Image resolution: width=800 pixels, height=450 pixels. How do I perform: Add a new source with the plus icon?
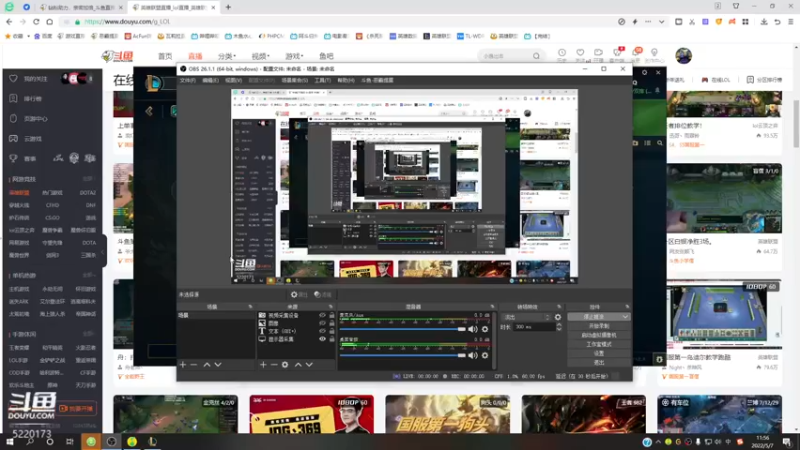point(263,365)
